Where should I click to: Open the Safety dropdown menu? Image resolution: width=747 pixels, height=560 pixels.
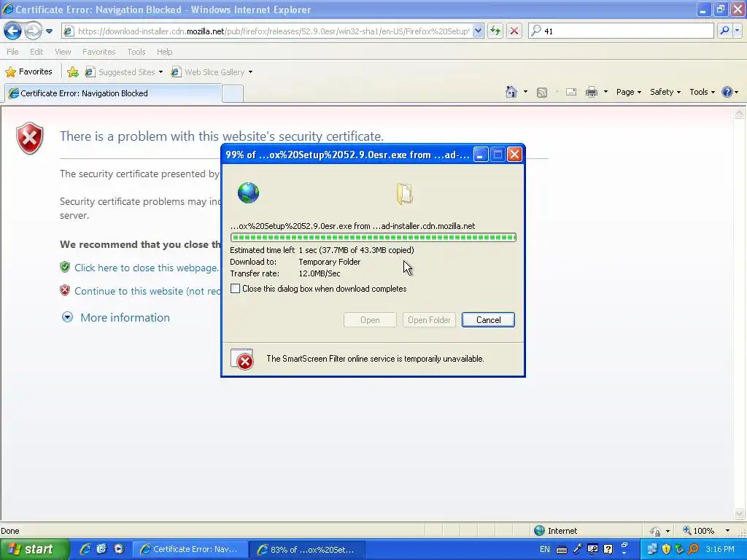(x=665, y=92)
